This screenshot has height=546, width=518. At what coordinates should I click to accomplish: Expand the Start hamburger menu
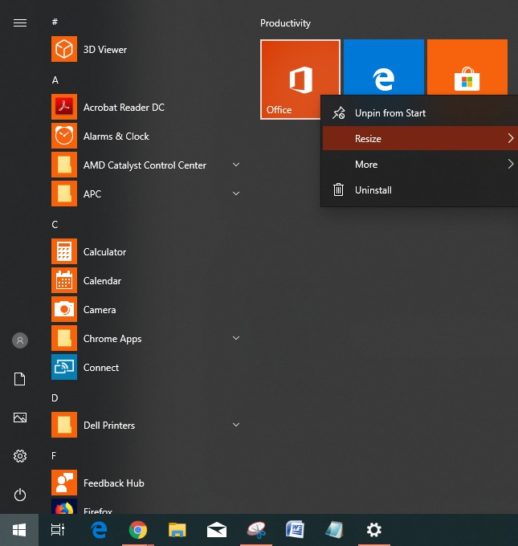pyautogui.click(x=20, y=23)
